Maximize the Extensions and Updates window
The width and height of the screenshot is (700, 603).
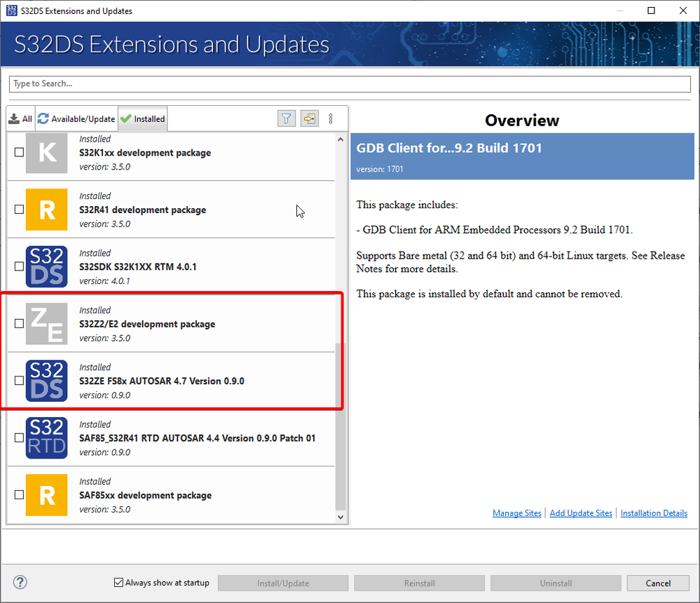(x=652, y=11)
